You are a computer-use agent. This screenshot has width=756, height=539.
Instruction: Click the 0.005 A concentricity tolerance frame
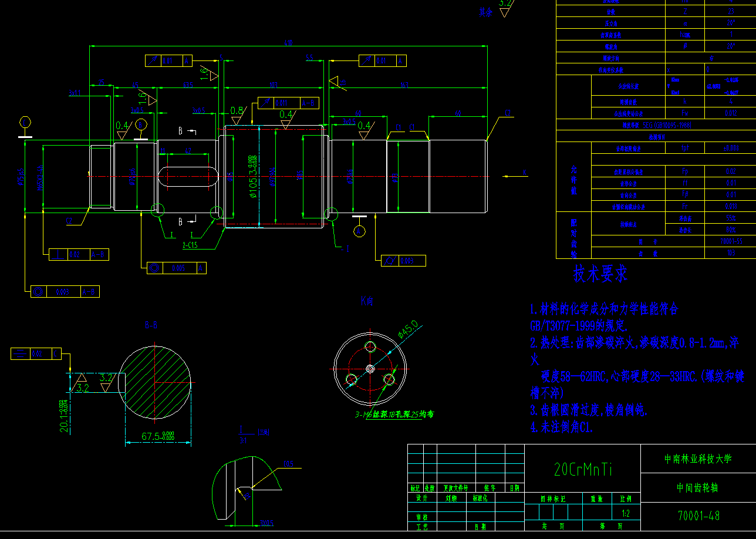tap(177, 268)
